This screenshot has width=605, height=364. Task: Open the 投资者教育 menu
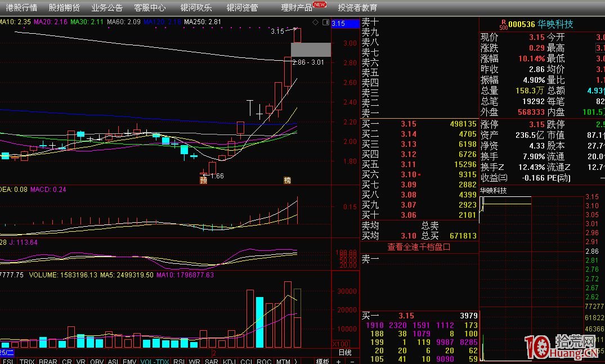358,8
